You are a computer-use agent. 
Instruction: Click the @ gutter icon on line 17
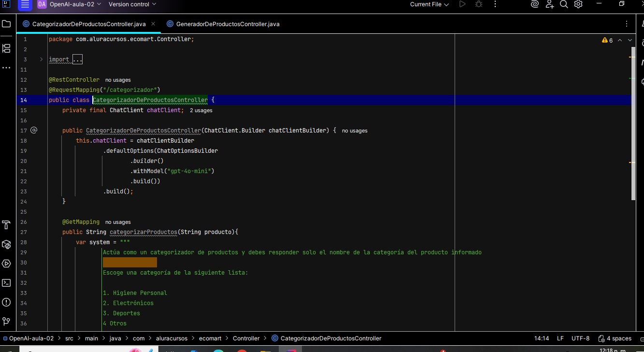point(34,130)
